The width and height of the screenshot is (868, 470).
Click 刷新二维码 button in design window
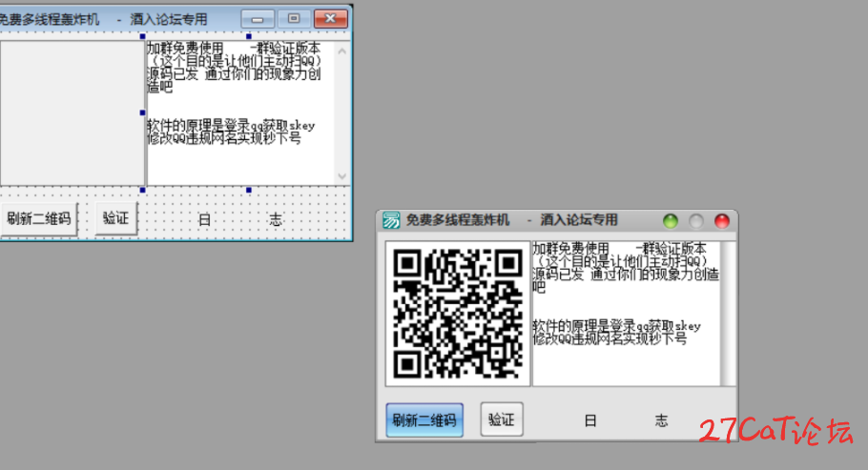pos(39,218)
